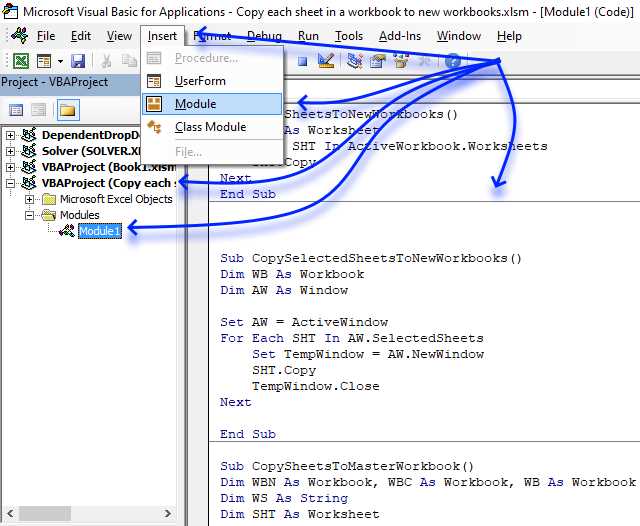Image resolution: width=640 pixels, height=526 pixels.
Task: Click the View Microsoft Excel toolbar icon
Action: point(20,61)
